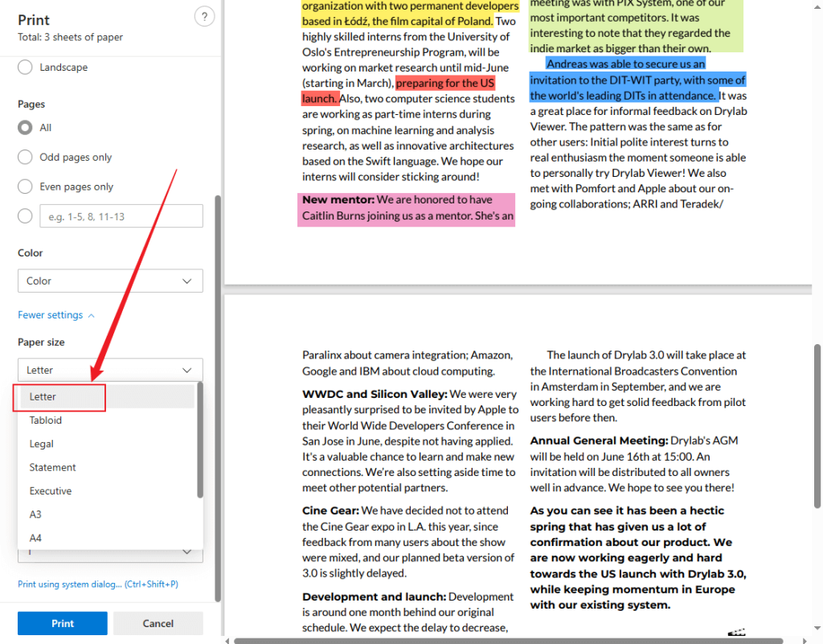Select the Landscape orientation radio button
This screenshot has height=644, width=823.
coord(26,68)
